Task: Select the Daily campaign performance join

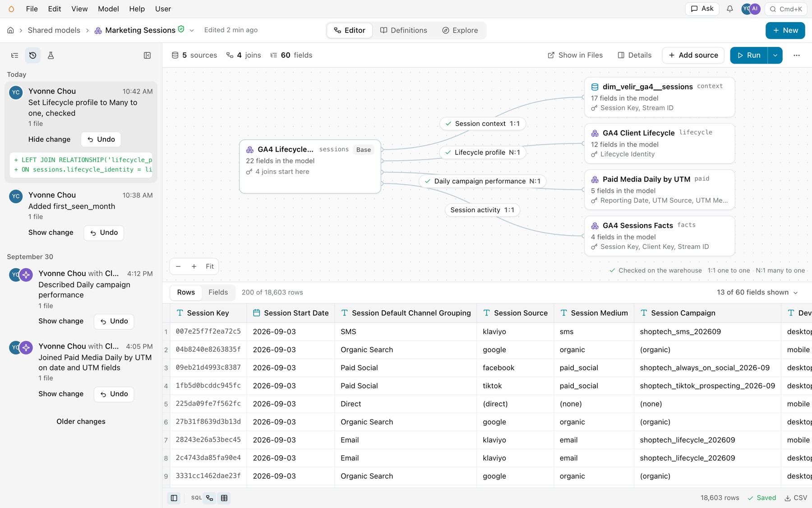Action: pos(482,181)
